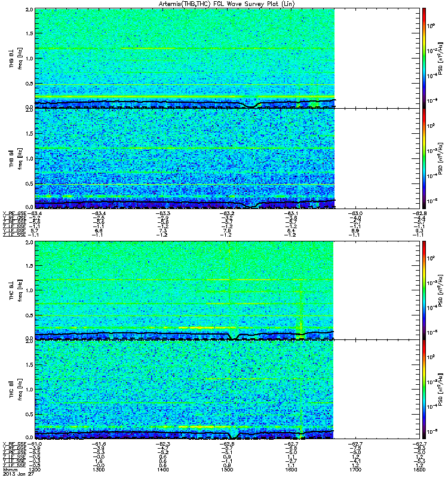448x478 pixels.
Task: Click the '1600' time label
Action: point(291,470)
